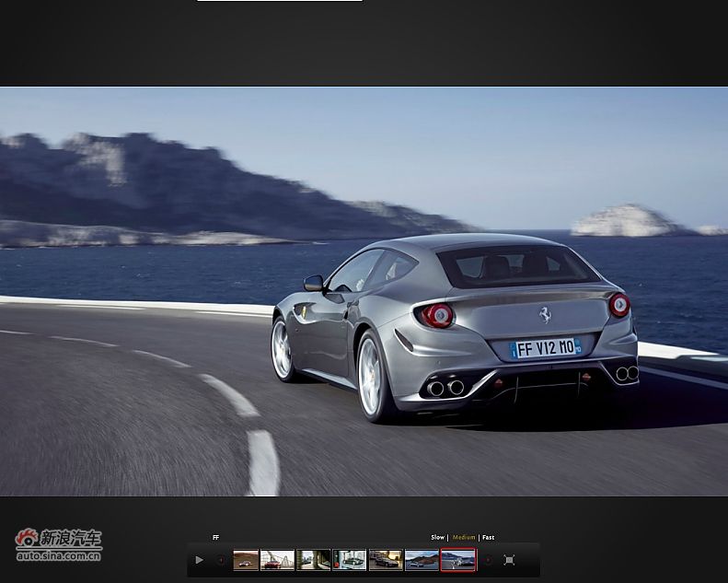Image resolution: width=728 pixels, height=583 pixels.
Task: Select the second thumbnail with red car
Action: tap(277, 560)
